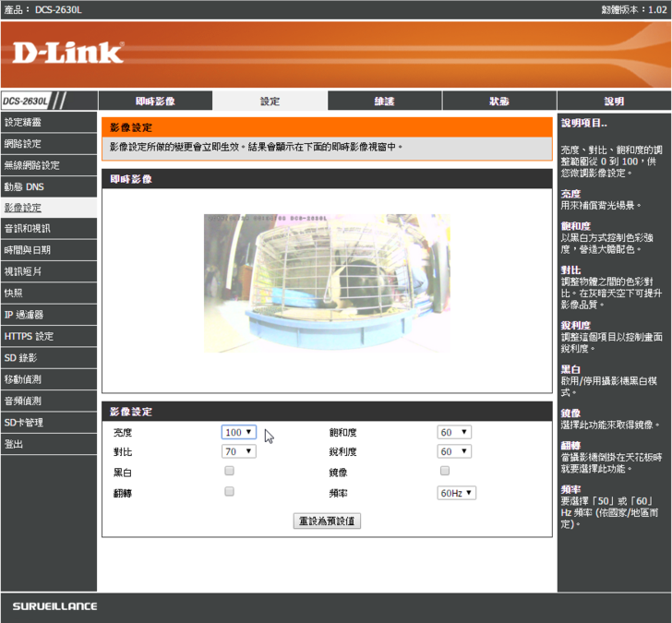Click the 重設為預設值 button
Viewport: 672px width, 623px height.
click(327, 521)
